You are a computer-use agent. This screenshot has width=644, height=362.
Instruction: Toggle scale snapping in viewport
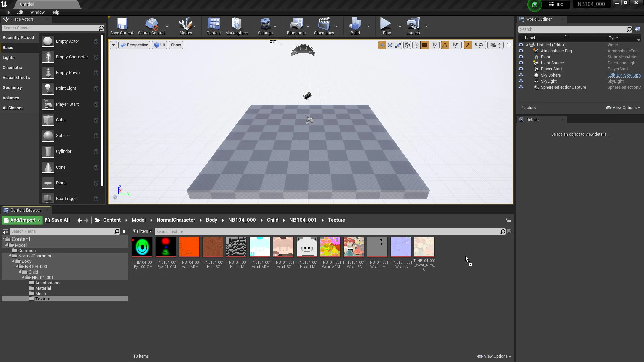[x=468, y=45]
